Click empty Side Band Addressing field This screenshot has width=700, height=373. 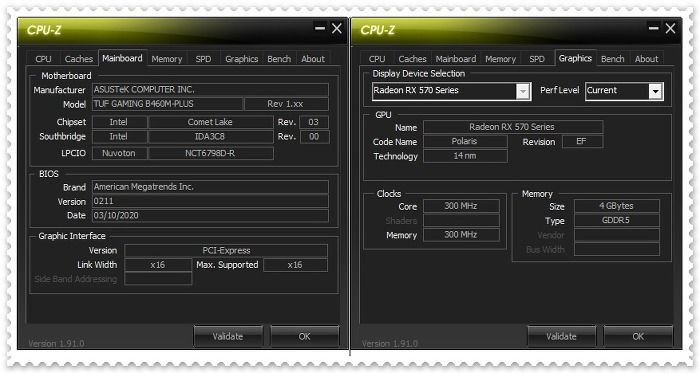(158, 279)
